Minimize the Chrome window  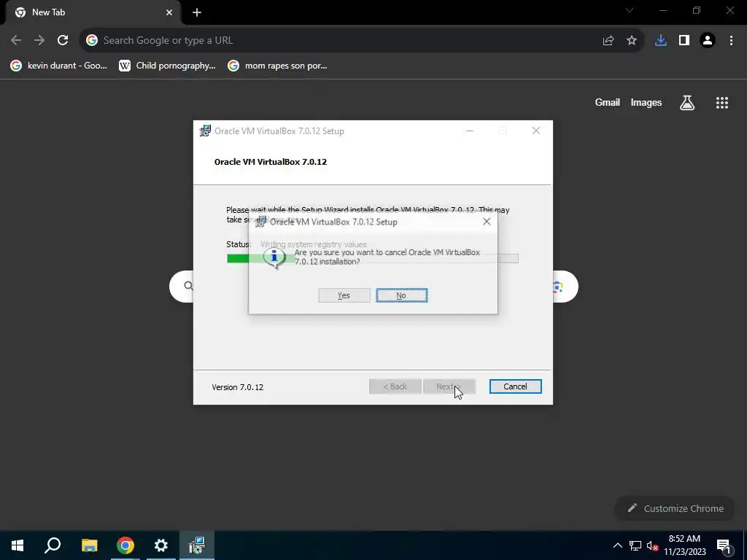pyautogui.click(x=663, y=10)
